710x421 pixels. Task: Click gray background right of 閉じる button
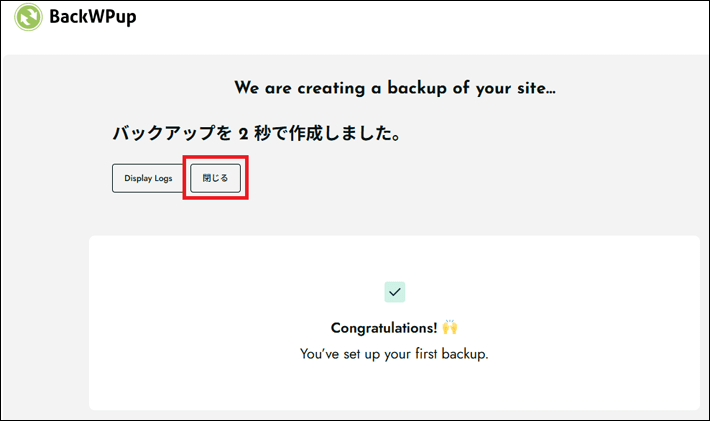pyautogui.click(x=450, y=178)
